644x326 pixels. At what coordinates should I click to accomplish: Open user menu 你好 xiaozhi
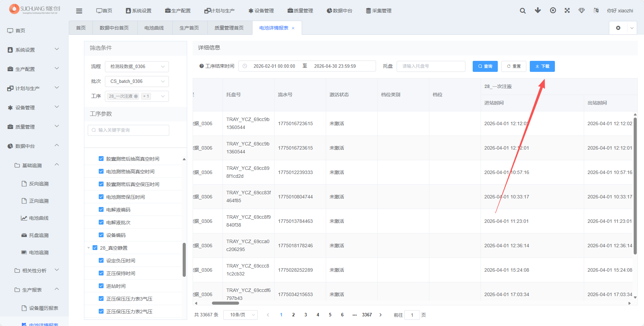tap(620, 11)
